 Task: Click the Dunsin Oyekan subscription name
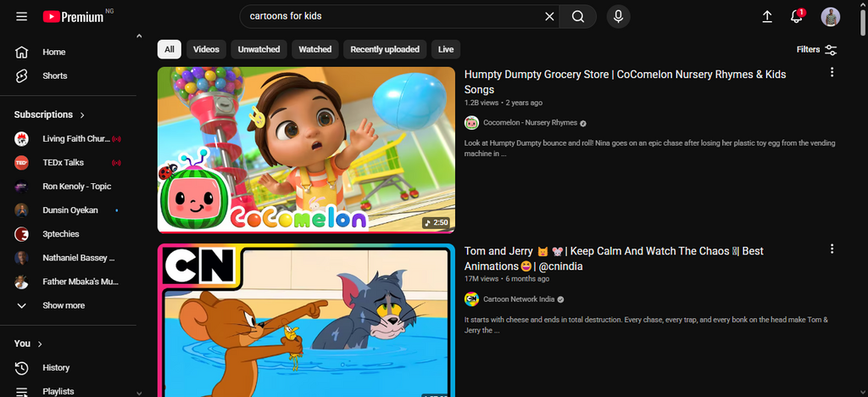70,210
